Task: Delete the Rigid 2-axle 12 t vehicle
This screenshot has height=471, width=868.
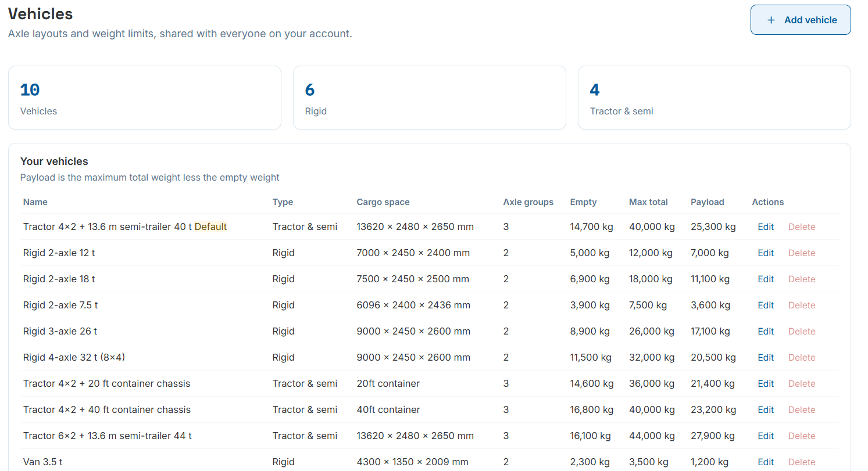Action: [x=802, y=253]
